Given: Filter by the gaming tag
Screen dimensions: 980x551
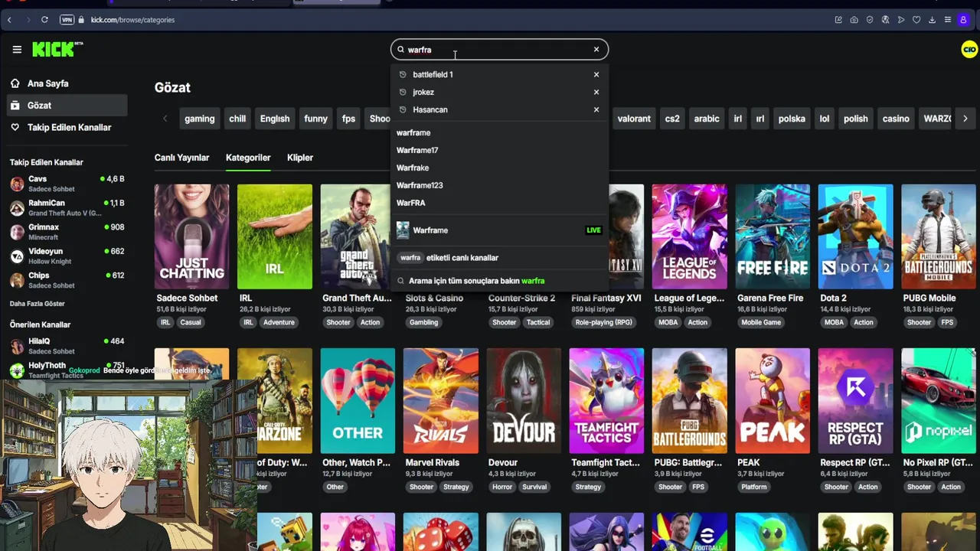Looking at the screenshot, I should click(199, 119).
